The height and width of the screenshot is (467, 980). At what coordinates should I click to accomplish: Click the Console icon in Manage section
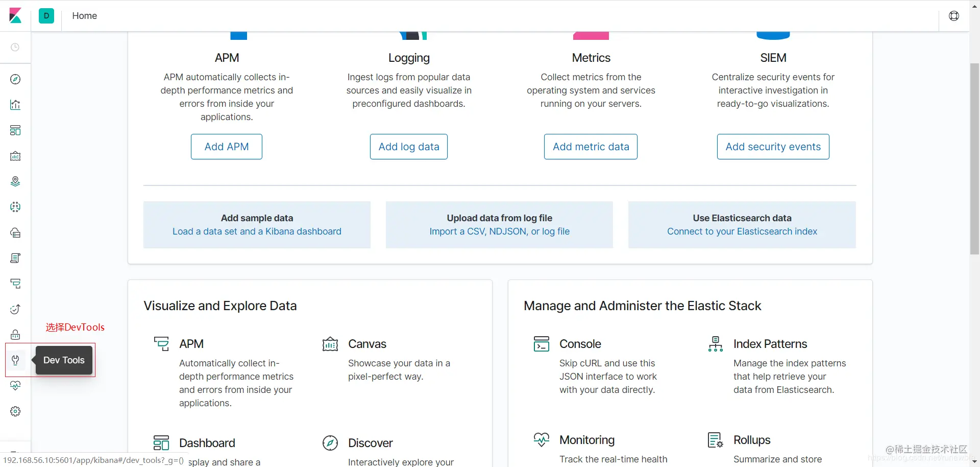pyautogui.click(x=542, y=344)
